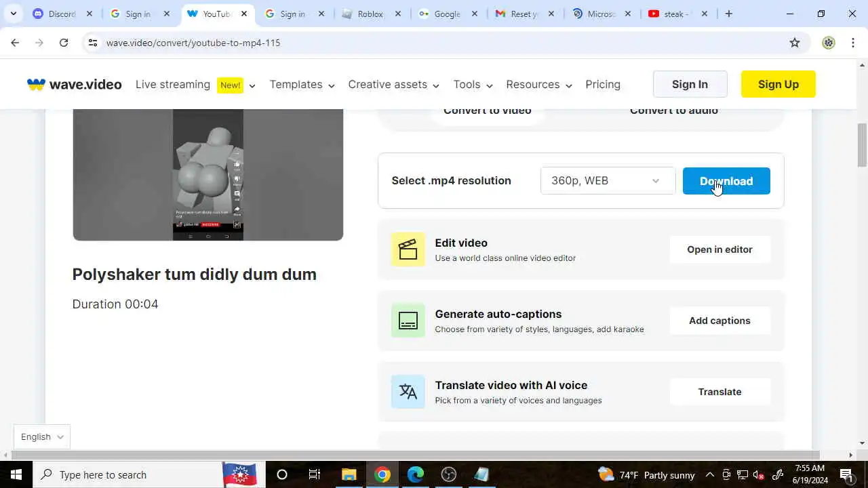
Task: Open the Windows Start menu
Action: (x=16, y=474)
